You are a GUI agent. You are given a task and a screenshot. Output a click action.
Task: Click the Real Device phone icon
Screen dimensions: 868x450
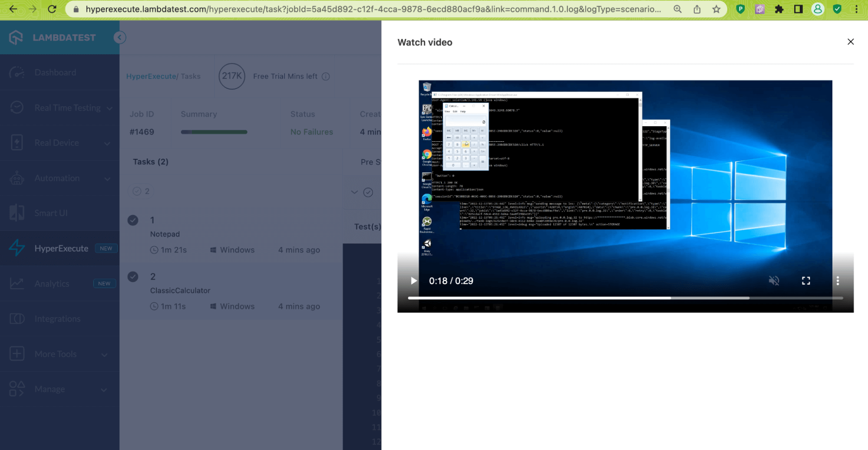click(x=17, y=142)
